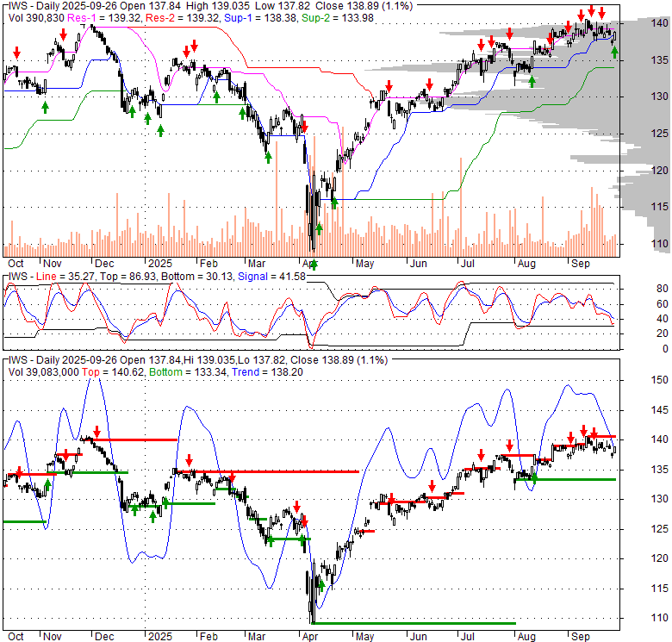The width and height of the screenshot is (672, 642).
Task: Click the green arrow below the April time axis, top chart
Action: pyautogui.click(x=314, y=265)
